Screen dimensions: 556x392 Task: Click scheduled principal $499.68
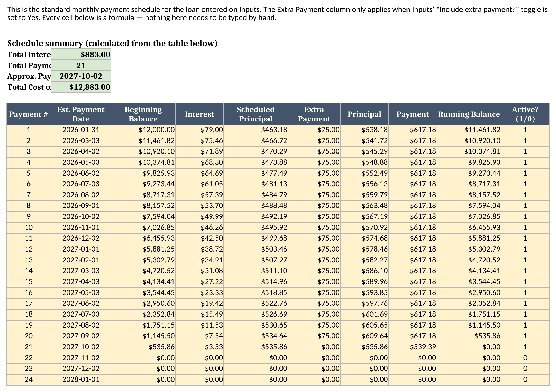coord(256,238)
